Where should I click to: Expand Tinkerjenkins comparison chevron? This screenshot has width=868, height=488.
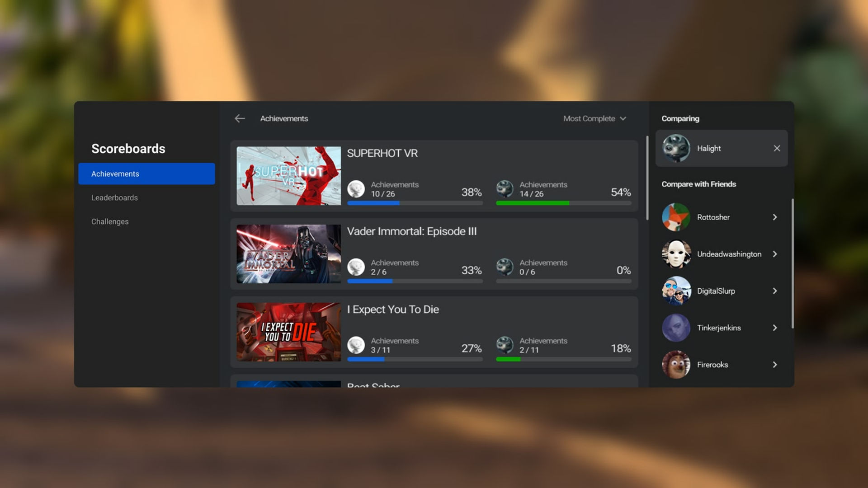click(x=775, y=328)
